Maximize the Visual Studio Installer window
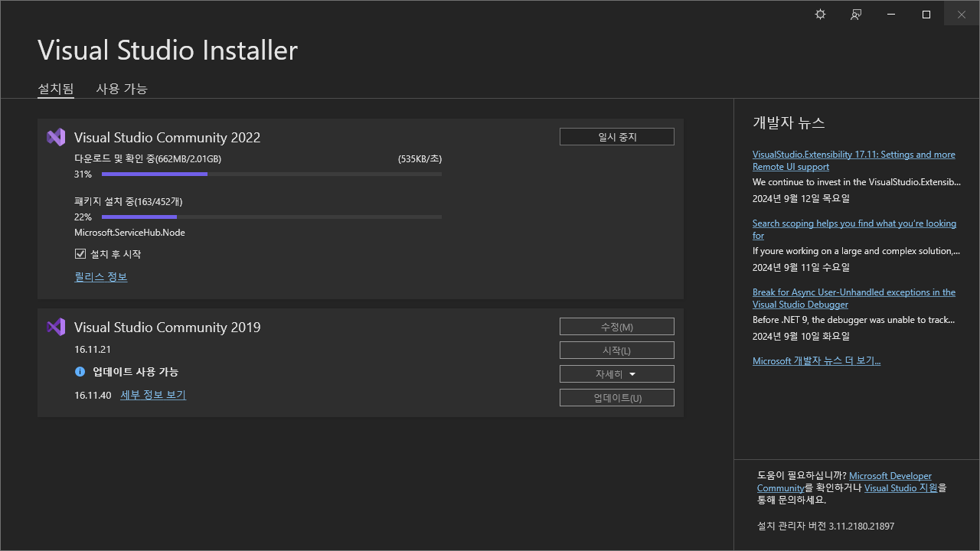 tap(926, 15)
